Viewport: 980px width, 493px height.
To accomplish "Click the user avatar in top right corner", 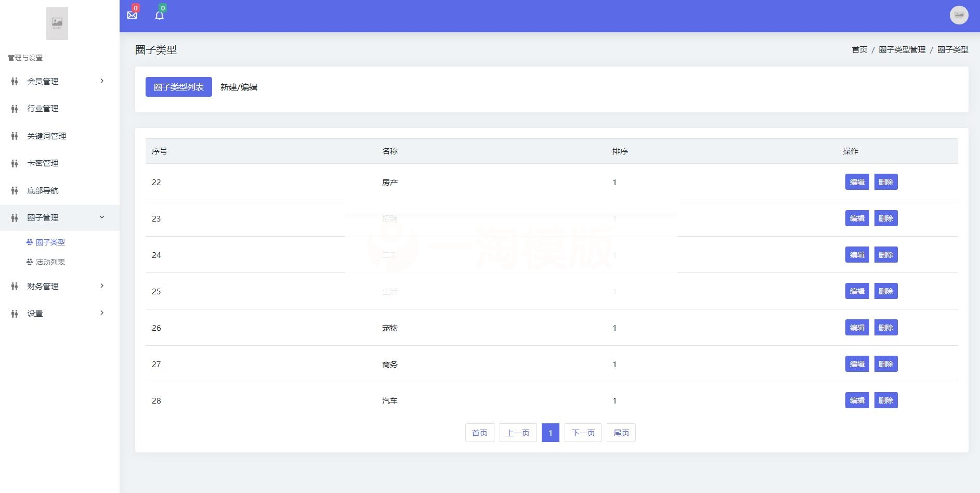I will 958,15.
